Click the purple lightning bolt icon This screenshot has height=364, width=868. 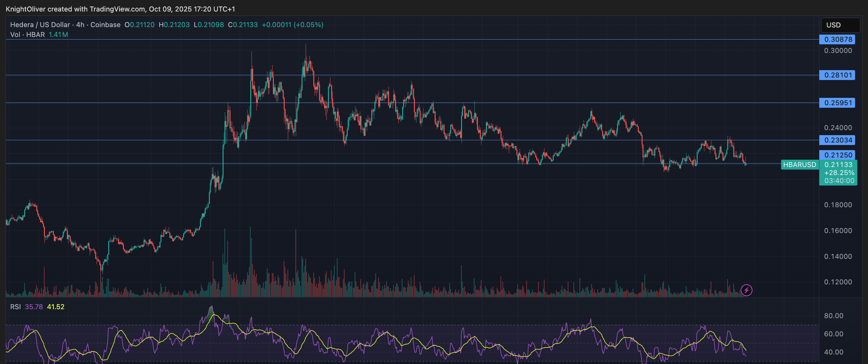[x=746, y=290]
